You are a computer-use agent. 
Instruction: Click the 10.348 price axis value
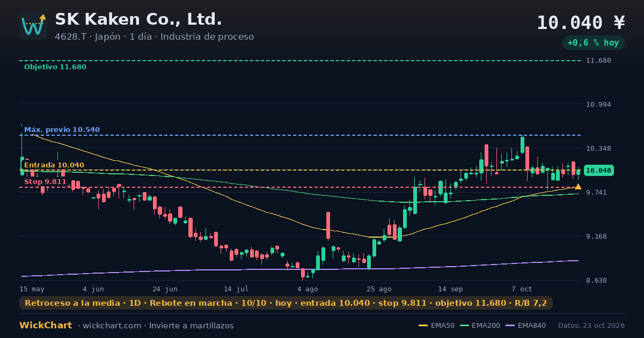coord(598,149)
